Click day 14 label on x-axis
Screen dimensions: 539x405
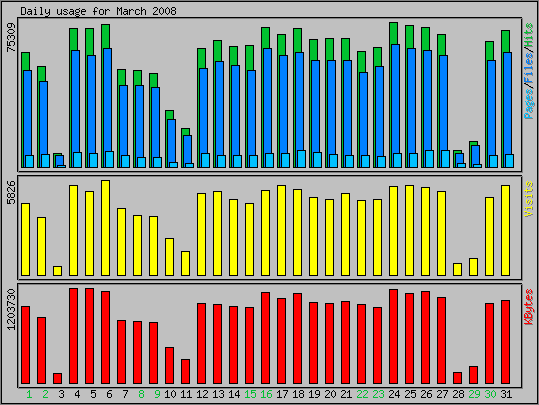(x=234, y=394)
